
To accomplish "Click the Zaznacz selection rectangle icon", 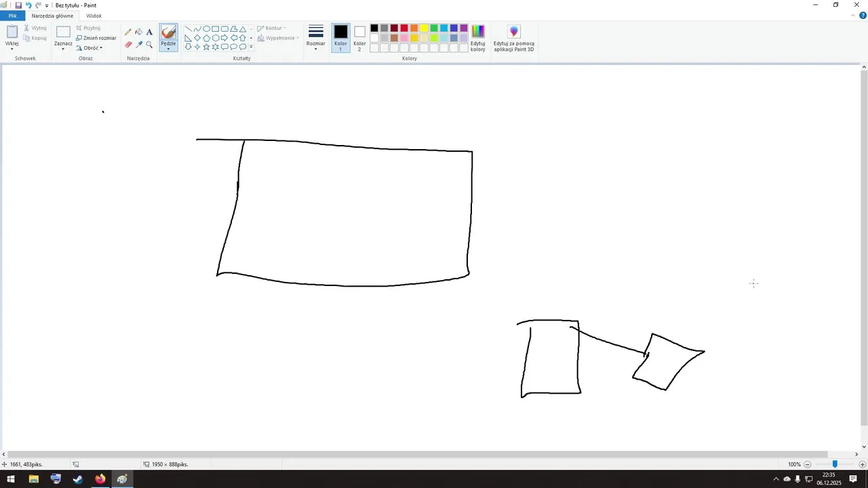I will tap(63, 32).
